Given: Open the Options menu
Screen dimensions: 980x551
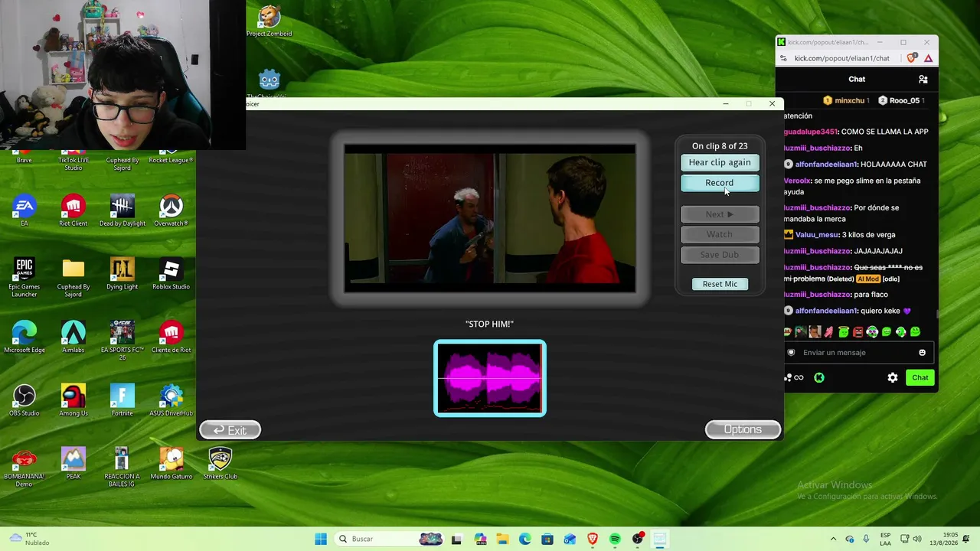Looking at the screenshot, I should coord(743,429).
